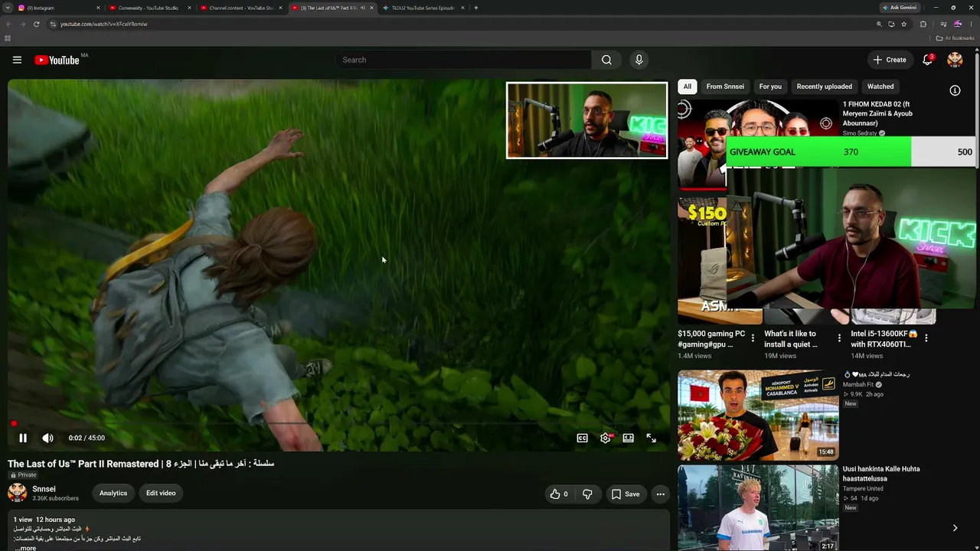Open the notifications bell
The height and width of the screenshot is (551, 980).
pos(927,60)
